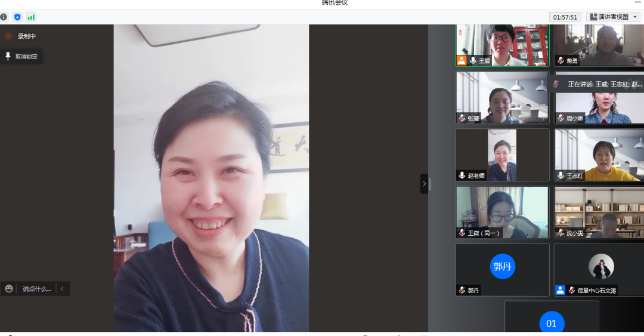Viewport: 644px width, 336px height.
Task: Click the 正在讲话 speaking status text
Action: [605, 84]
